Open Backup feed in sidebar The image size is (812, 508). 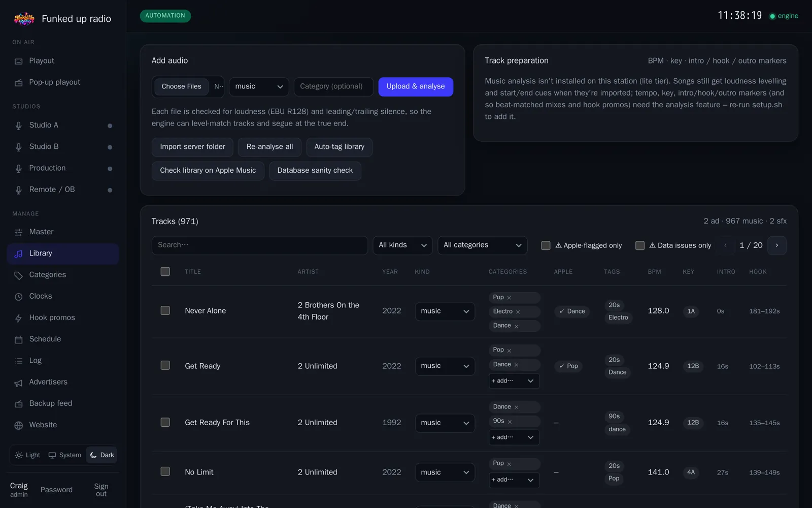tap(63, 403)
